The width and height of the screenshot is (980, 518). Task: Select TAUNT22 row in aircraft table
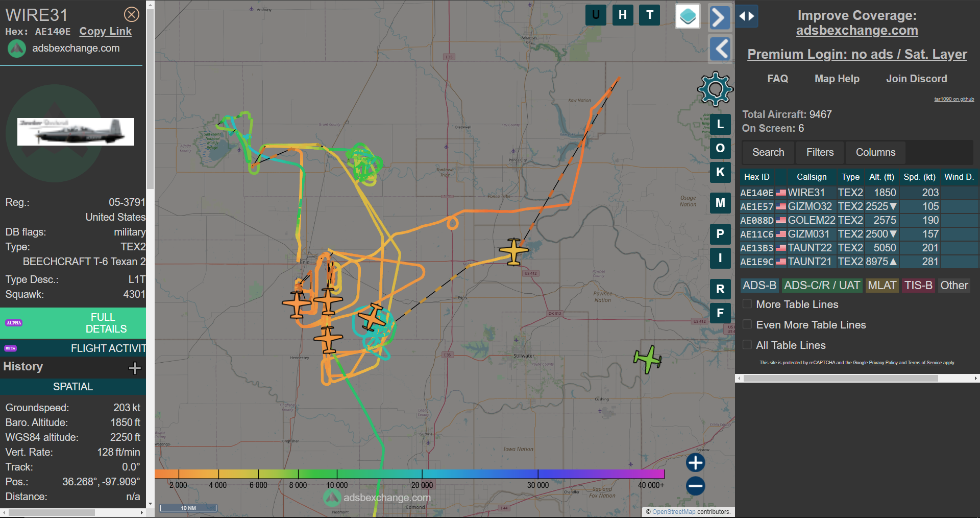(x=859, y=248)
